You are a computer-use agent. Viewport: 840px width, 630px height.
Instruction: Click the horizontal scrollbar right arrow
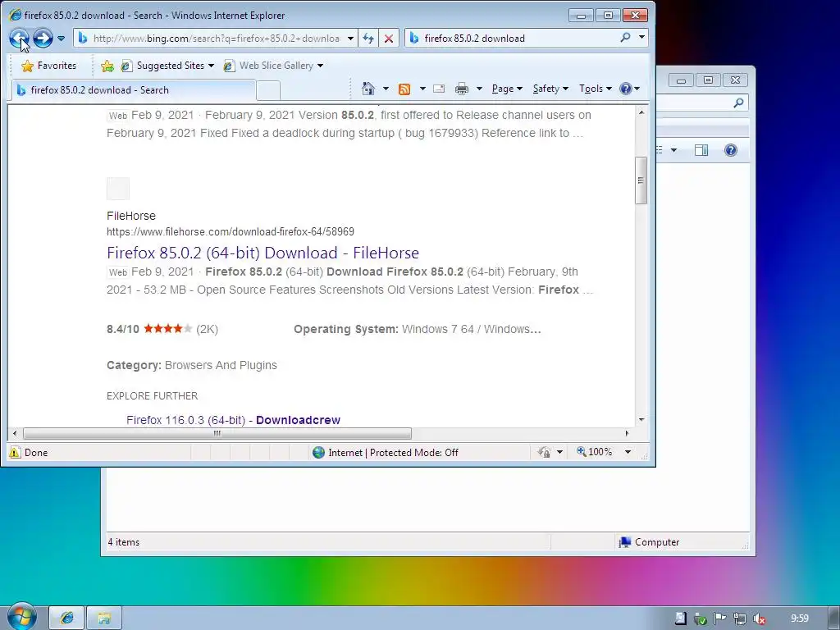tap(627, 433)
